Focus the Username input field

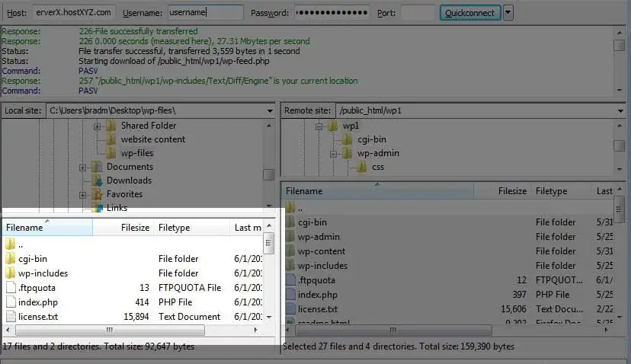(x=206, y=12)
